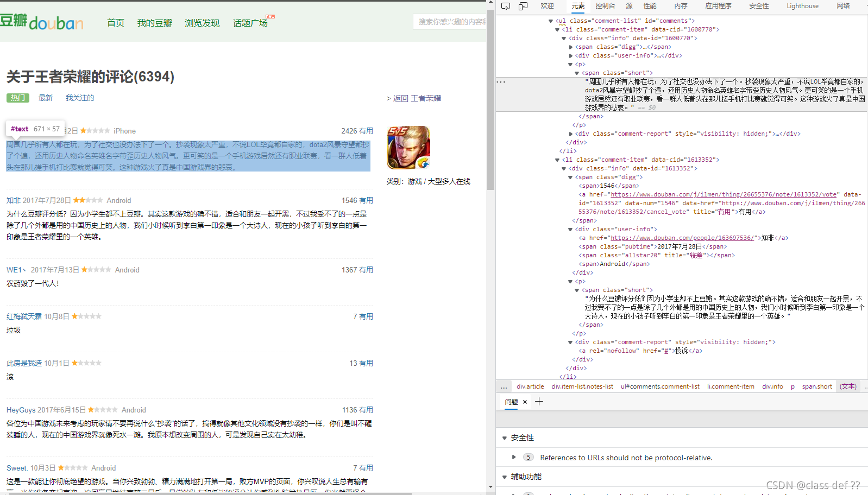Expand the protocol-relative URLs issue
Screen dimensions: 868x495
[514, 457]
